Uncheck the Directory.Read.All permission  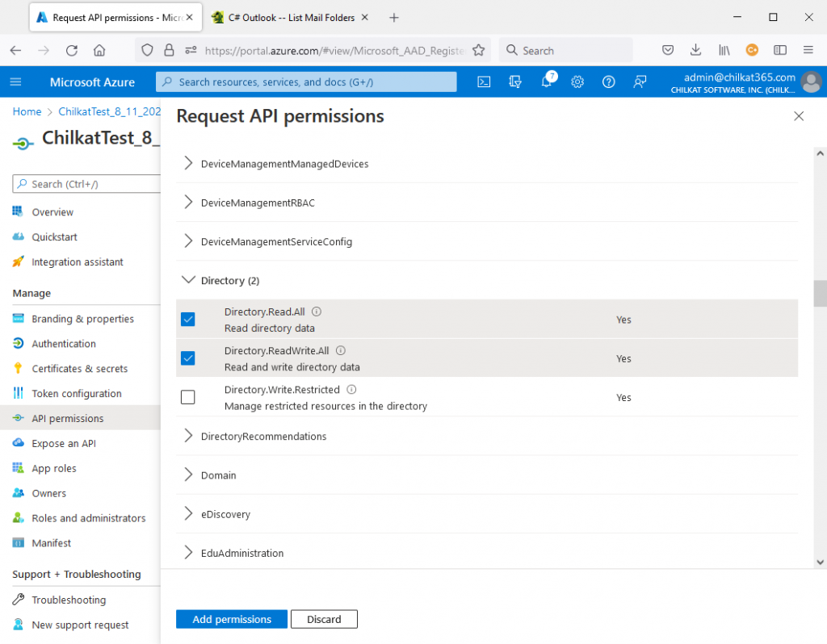(187, 319)
